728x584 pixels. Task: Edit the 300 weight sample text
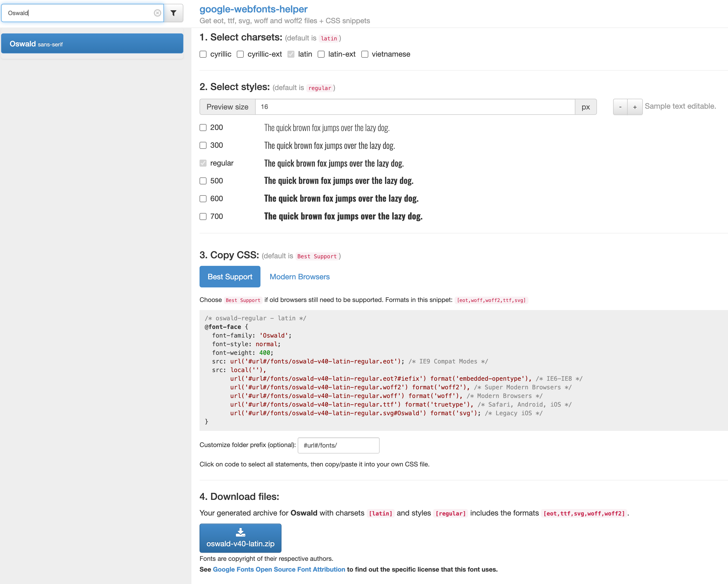click(329, 146)
